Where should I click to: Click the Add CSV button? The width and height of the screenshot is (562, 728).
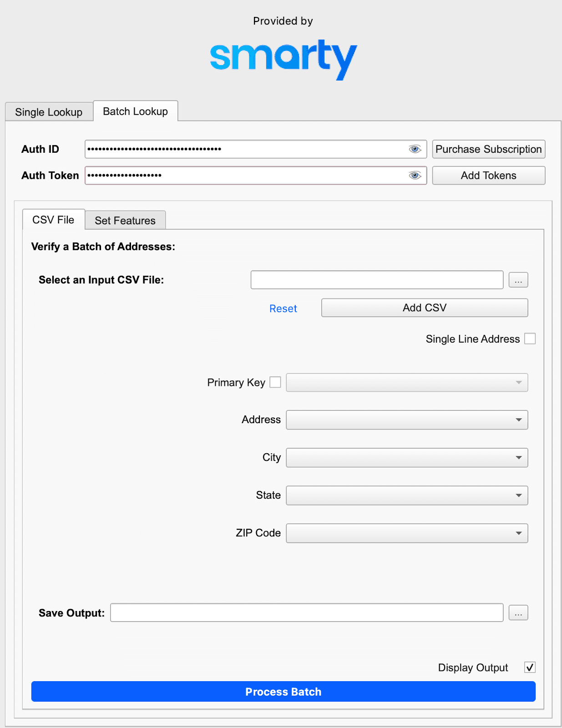pos(425,308)
